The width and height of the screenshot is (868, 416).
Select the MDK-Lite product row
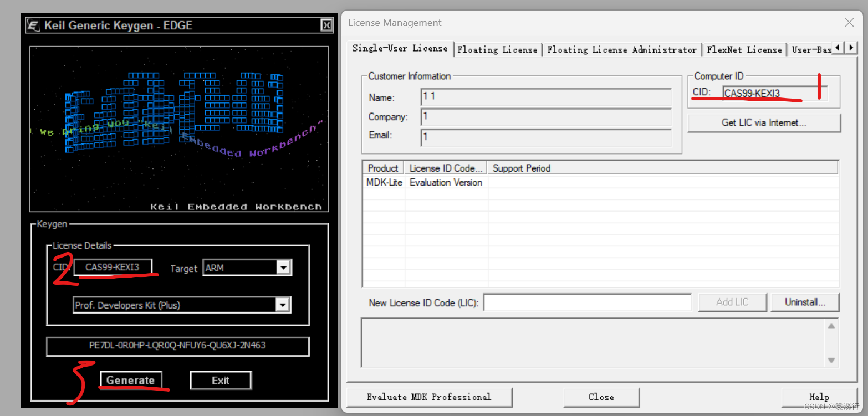point(384,182)
